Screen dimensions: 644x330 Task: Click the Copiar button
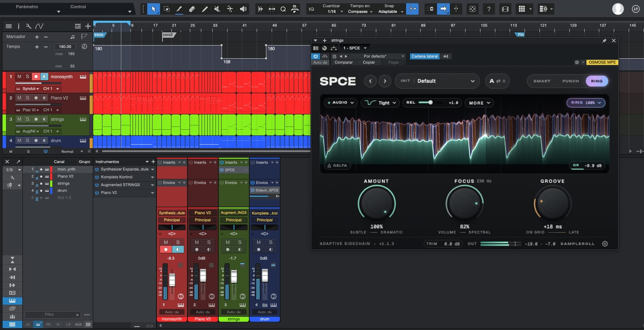pyautogui.click(x=369, y=63)
